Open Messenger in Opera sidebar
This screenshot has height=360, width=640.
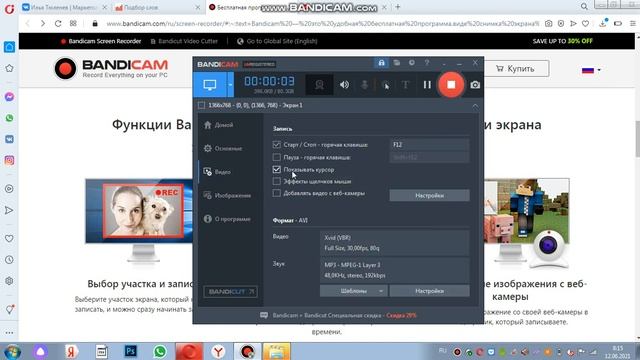pyautogui.click(x=9, y=97)
